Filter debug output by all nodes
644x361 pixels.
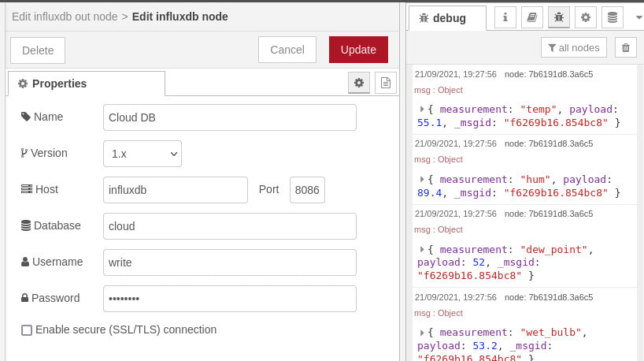[x=574, y=48]
